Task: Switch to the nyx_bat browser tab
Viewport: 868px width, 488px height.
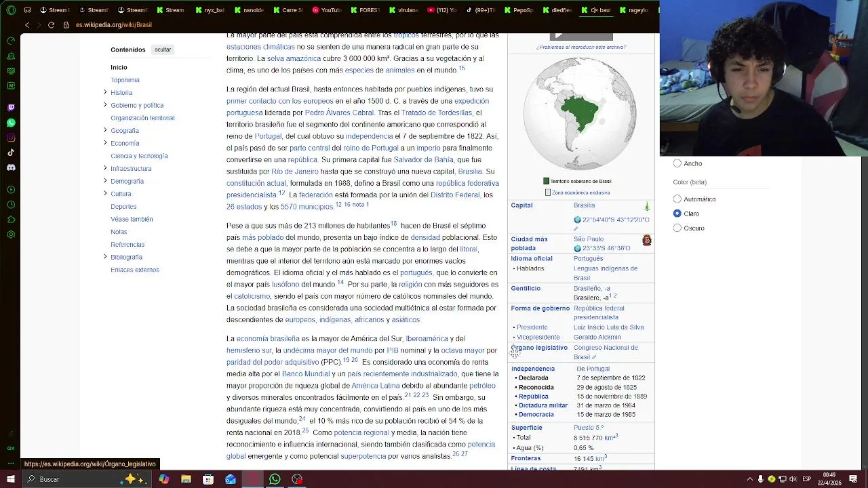Action: coord(210,10)
